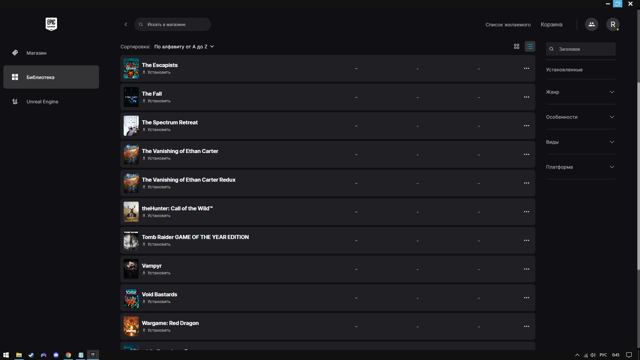The width and height of the screenshot is (640, 360).
Task: Click the Заголовок title filter field
Action: (x=580, y=49)
